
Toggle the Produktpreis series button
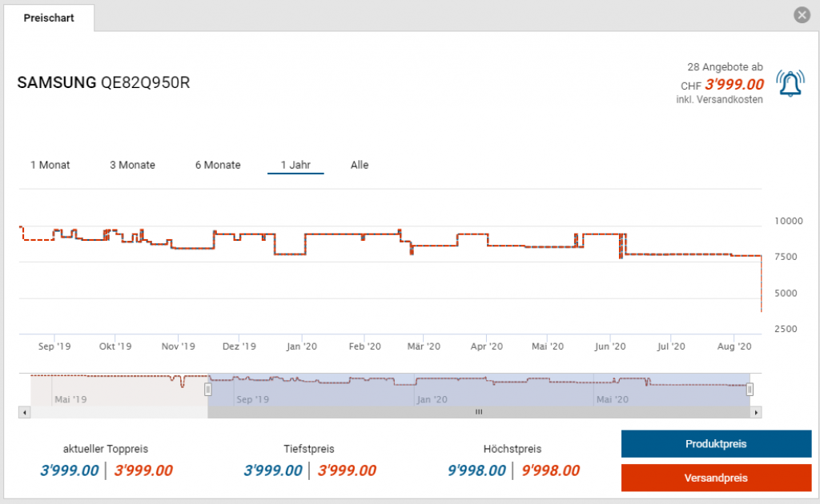tap(716, 444)
